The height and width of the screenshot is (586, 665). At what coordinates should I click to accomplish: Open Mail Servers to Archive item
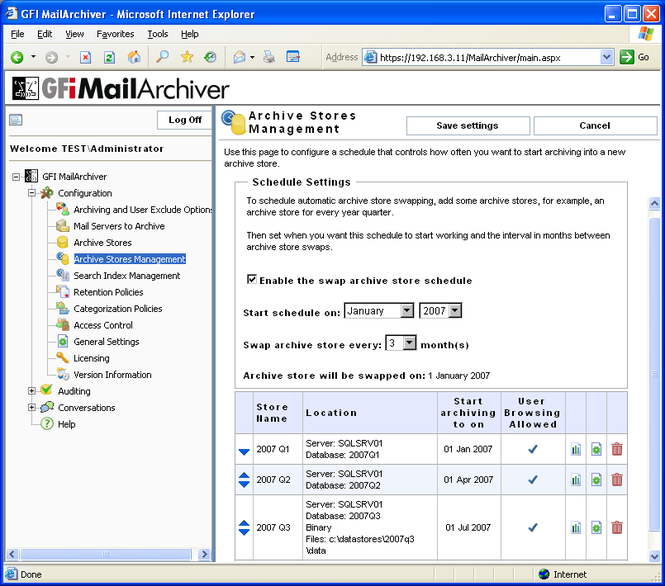click(119, 226)
